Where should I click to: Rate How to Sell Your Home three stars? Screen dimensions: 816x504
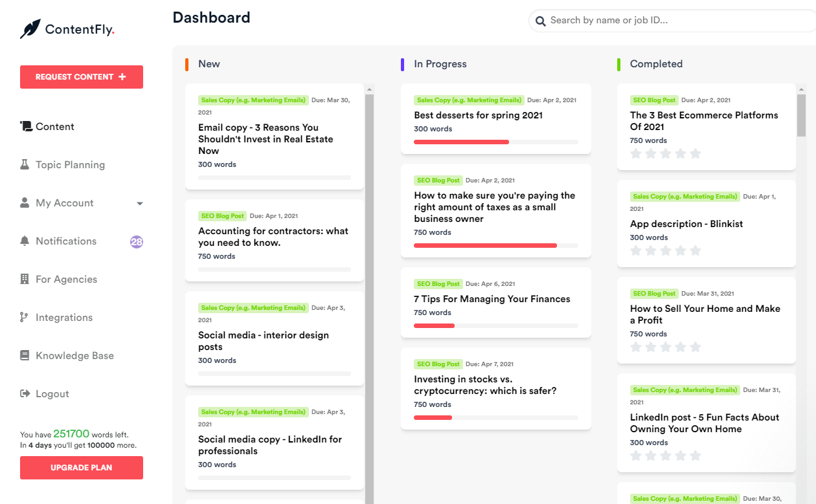click(666, 347)
